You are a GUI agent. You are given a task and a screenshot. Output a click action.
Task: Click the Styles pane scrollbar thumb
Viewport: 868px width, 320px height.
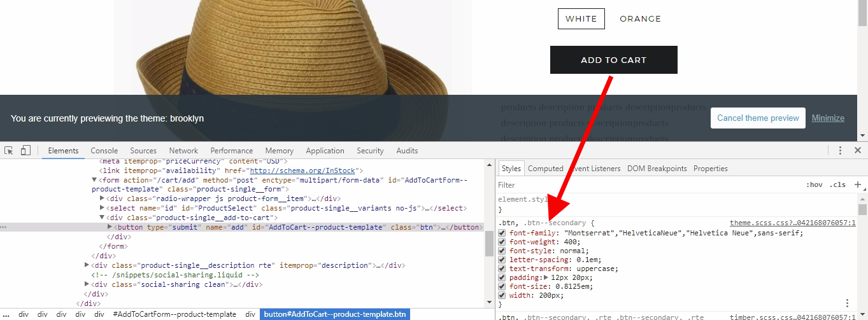pos(862,209)
